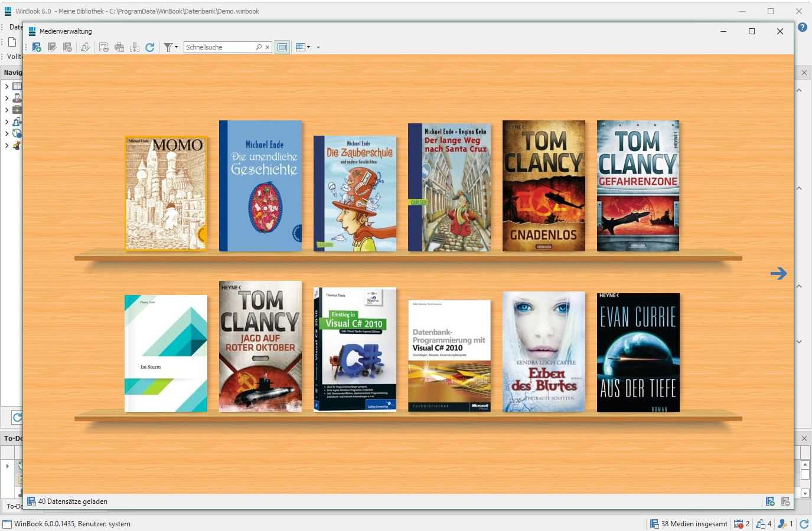This screenshot has width=812, height=531.
Task: Clear the Schnellsuche field with the X
Action: tap(267, 47)
